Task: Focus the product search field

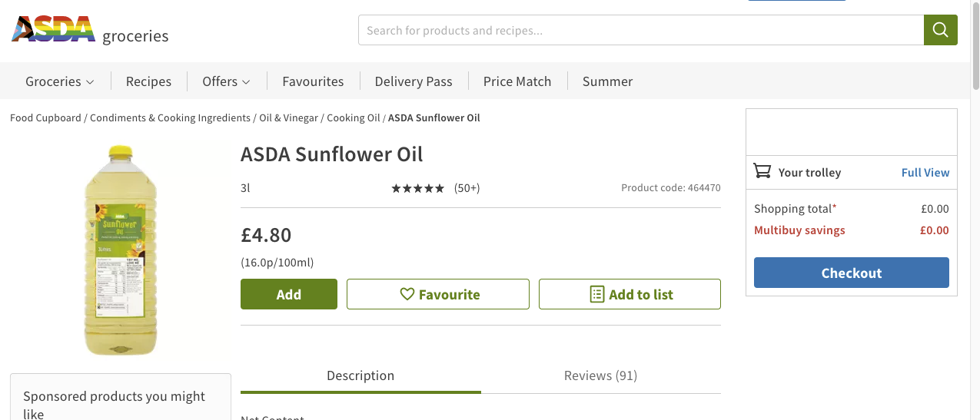Action: pos(640,31)
